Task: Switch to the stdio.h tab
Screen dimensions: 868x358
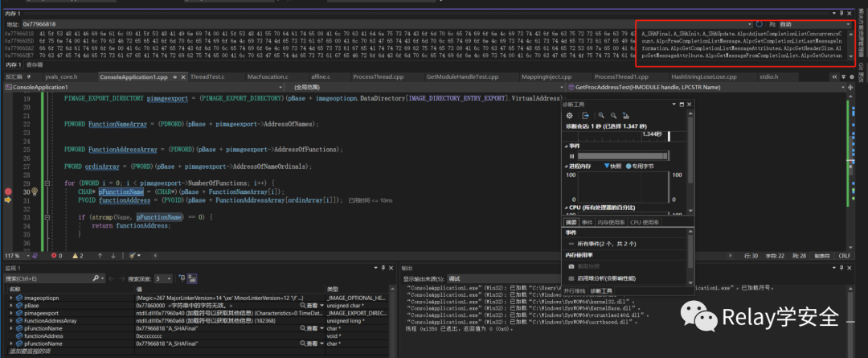Action: tap(768, 77)
